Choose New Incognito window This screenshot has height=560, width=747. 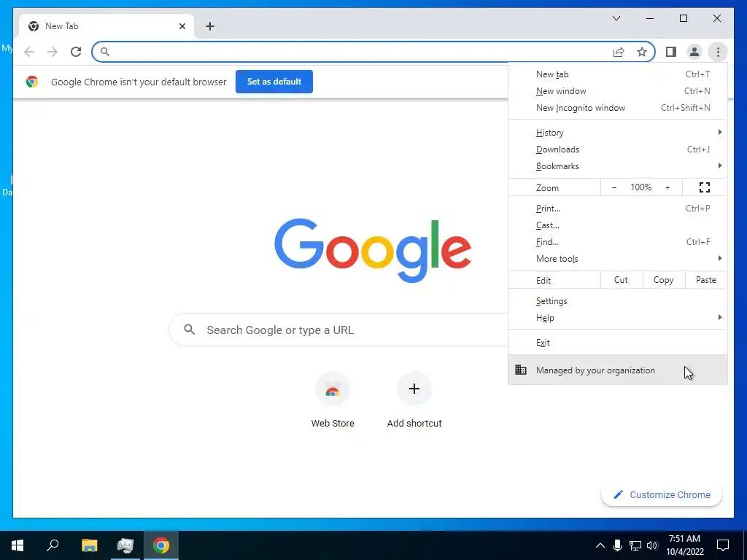point(617,108)
